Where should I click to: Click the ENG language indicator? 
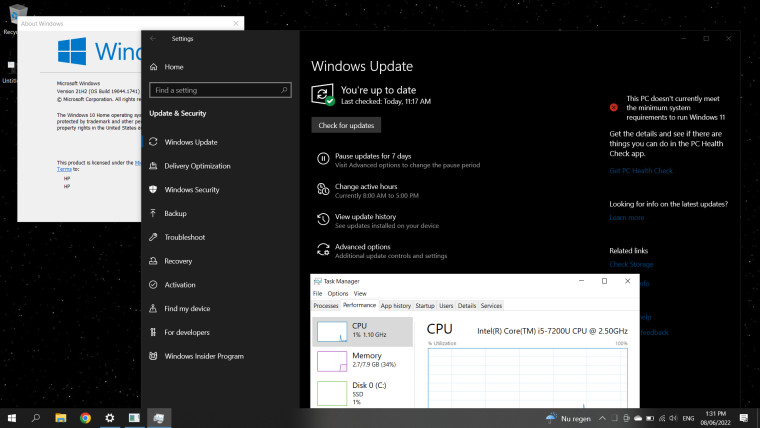[x=688, y=418]
